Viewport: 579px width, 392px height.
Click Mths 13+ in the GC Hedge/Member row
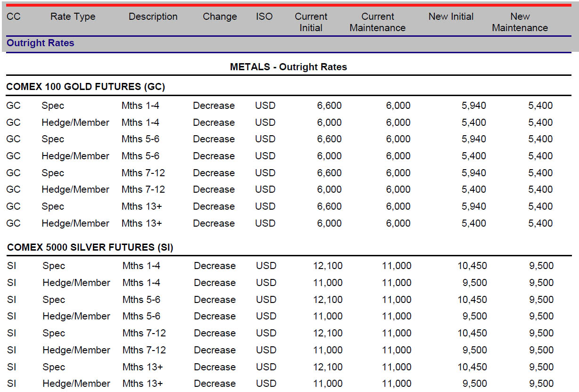point(142,223)
